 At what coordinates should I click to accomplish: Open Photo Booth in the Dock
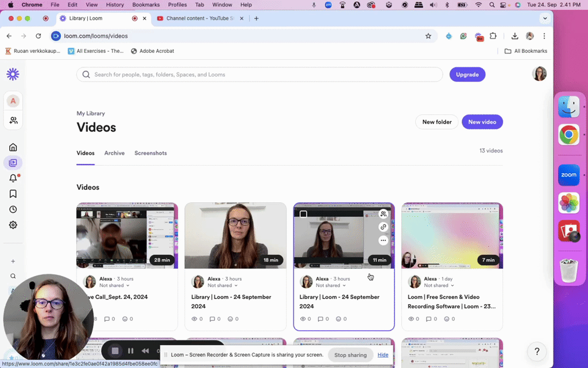coord(569,231)
